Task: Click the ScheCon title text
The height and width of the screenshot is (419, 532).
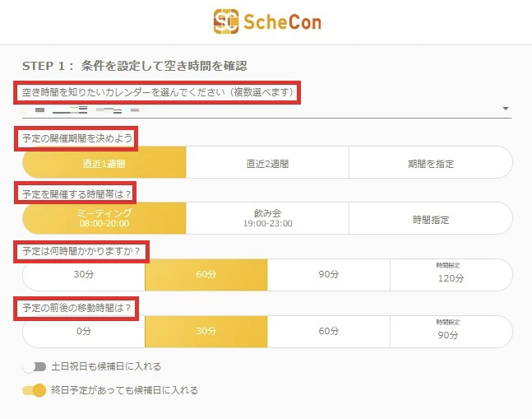Action: point(281,22)
